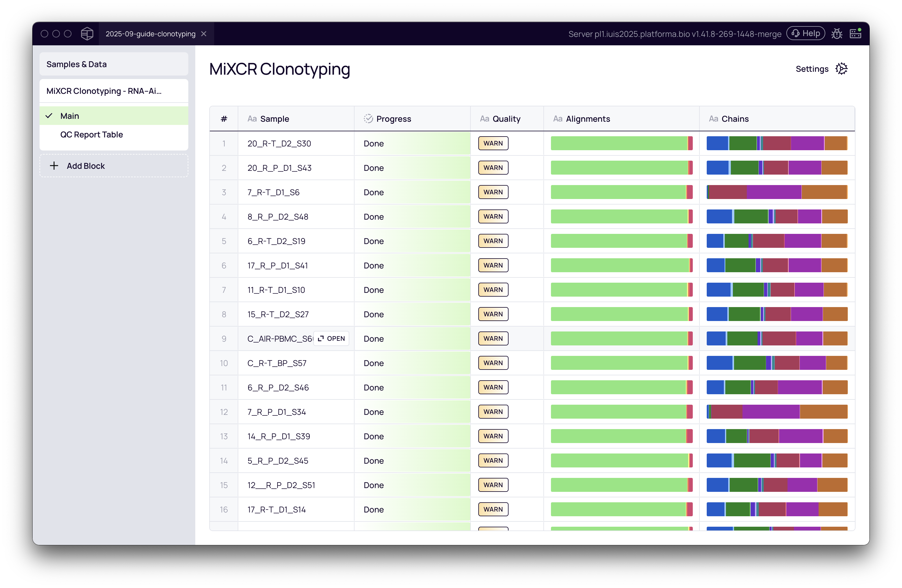Image resolution: width=902 pixels, height=588 pixels.
Task: Open the QC Report Table section
Action: [91, 135]
